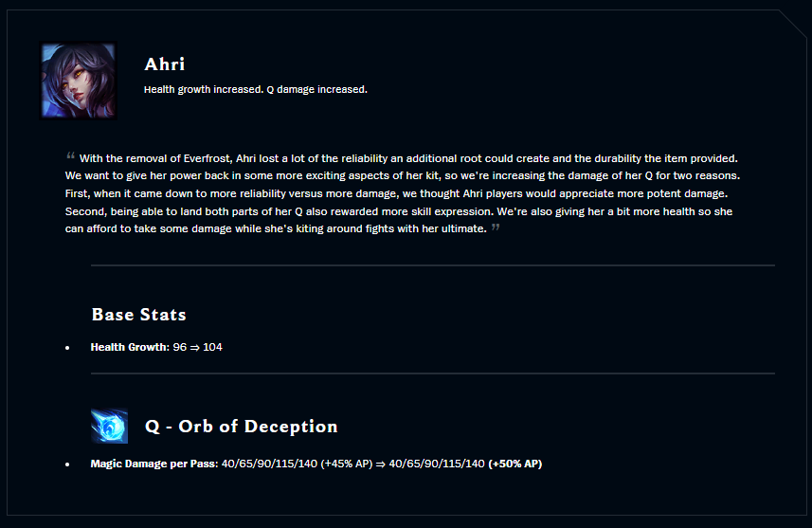Click the Q - Orb of Deception heading

tap(242, 427)
